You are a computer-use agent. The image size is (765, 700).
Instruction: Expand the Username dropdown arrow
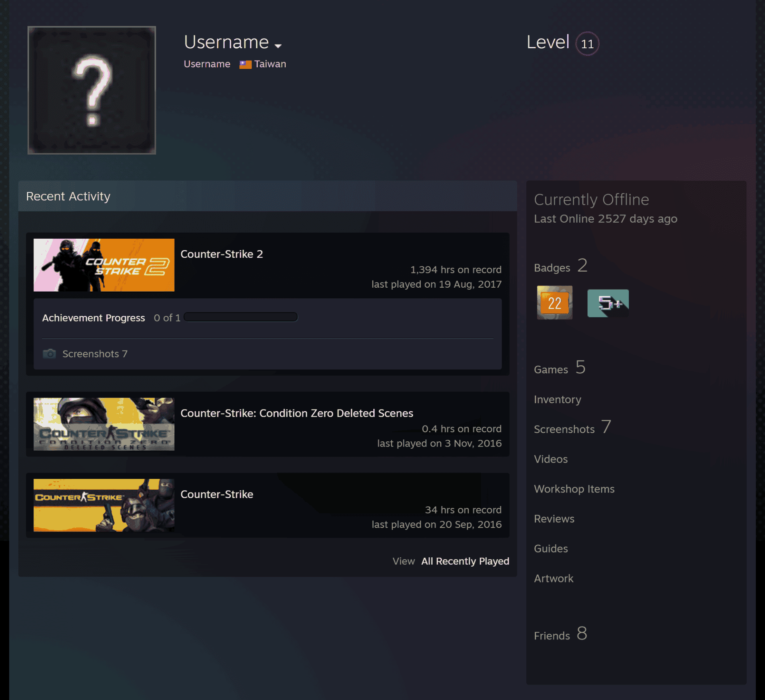[278, 46]
